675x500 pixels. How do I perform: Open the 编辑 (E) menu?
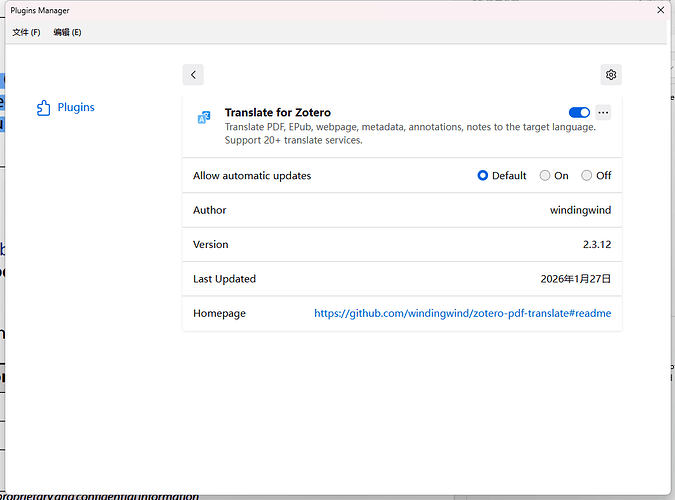click(x=67, y=32)
